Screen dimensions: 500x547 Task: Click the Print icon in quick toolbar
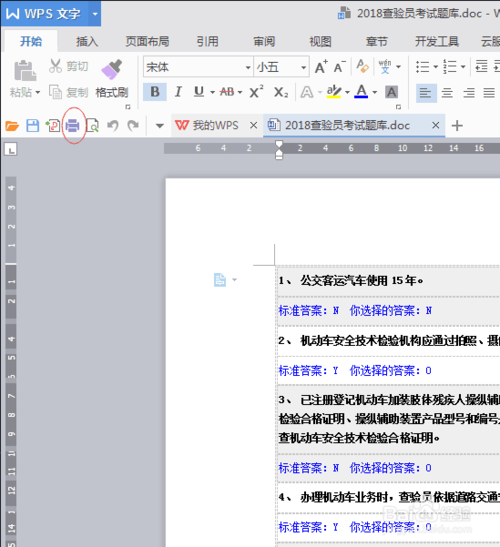pyautogui.click(x=73, y=126)
